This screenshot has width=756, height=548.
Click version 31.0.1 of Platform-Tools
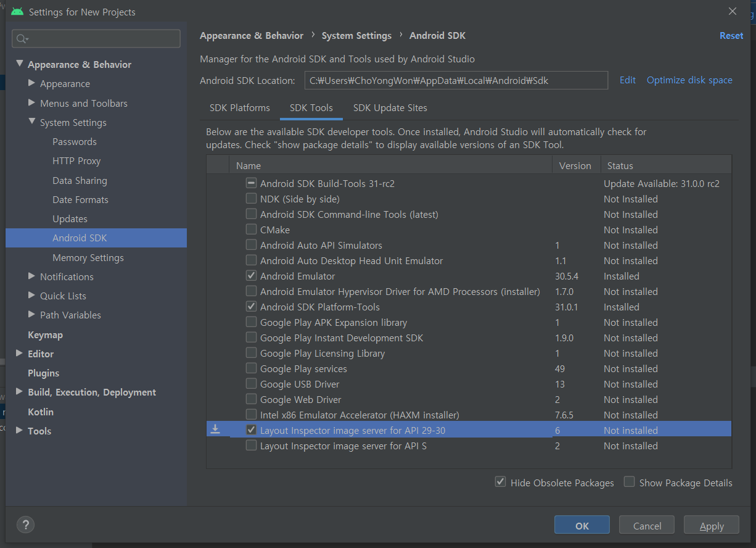pos(566,307)
